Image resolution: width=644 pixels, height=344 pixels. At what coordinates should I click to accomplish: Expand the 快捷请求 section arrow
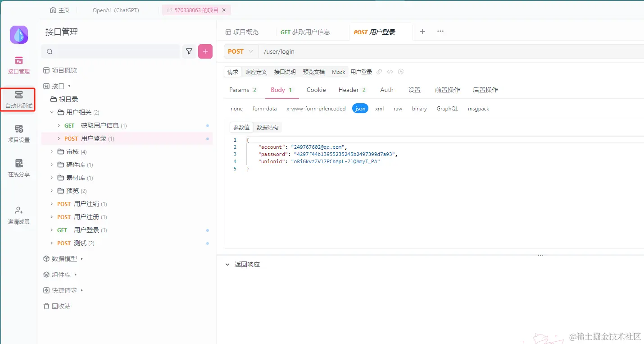82,290
